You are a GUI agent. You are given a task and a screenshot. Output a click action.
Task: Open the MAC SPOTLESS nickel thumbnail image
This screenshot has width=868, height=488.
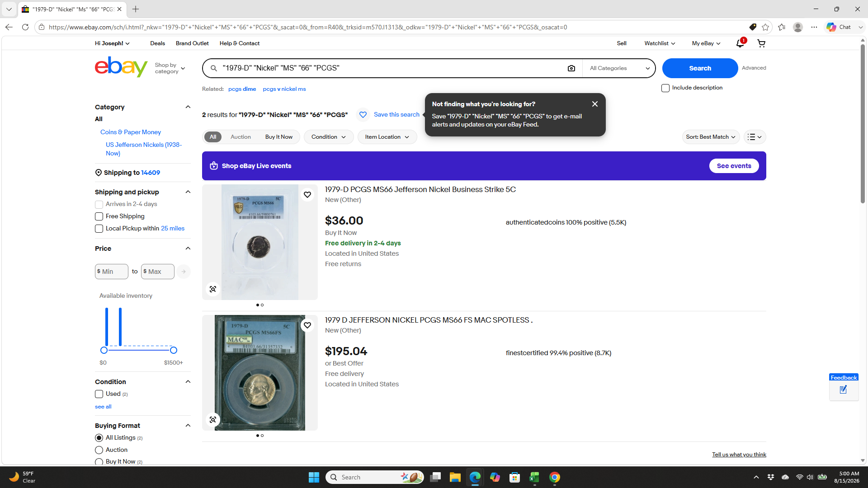[260, 373]
